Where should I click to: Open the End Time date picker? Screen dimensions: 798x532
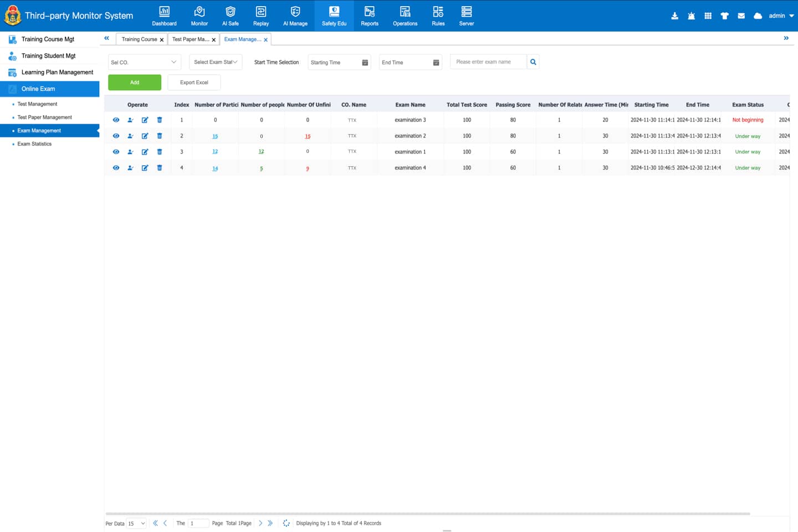411,63
